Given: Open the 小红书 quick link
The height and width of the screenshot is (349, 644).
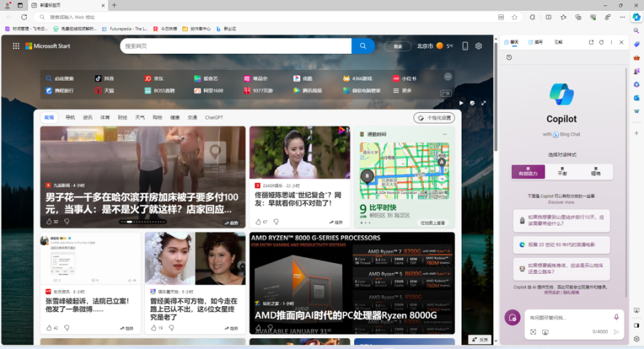Looking at the screenshot, I should pyautogui.click(x=405, y=79).
